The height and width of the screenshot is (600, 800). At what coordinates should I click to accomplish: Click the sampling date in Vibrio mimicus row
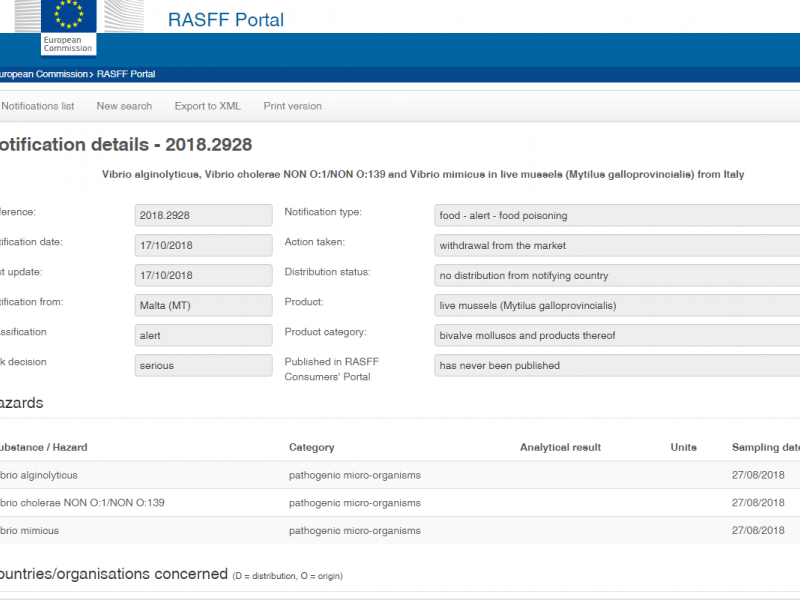click(x=758, y=531)
